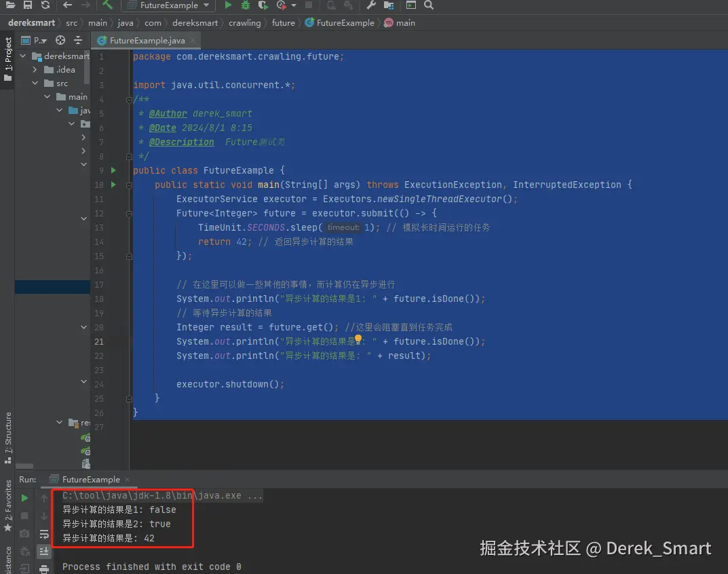Run with profiler icon in toolbar
The image size is (728, 574).
pos(281,5)
